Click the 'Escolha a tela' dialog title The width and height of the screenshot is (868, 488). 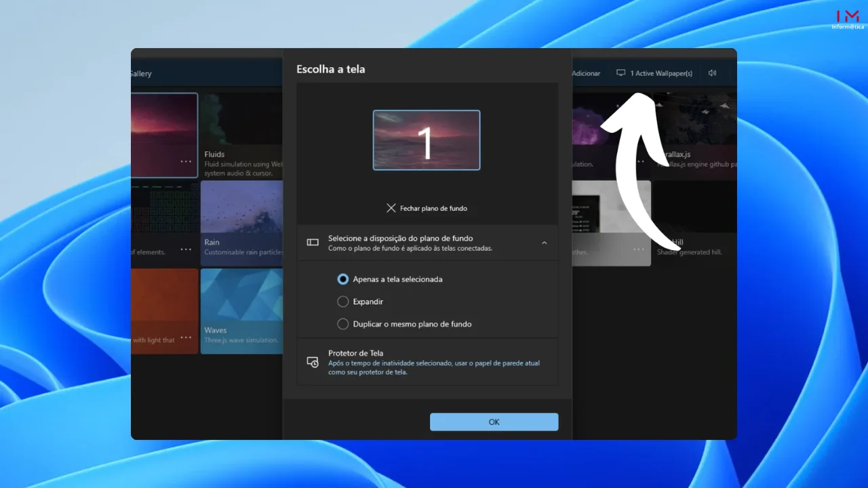click(331, 69)
